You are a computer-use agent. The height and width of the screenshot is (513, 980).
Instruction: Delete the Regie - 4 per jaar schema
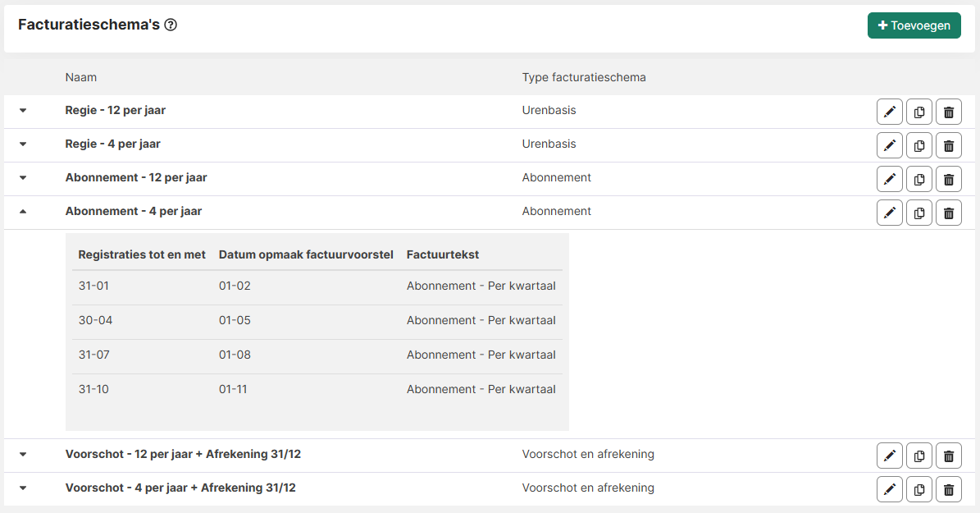pyautogui.click(x=949, y=145)
